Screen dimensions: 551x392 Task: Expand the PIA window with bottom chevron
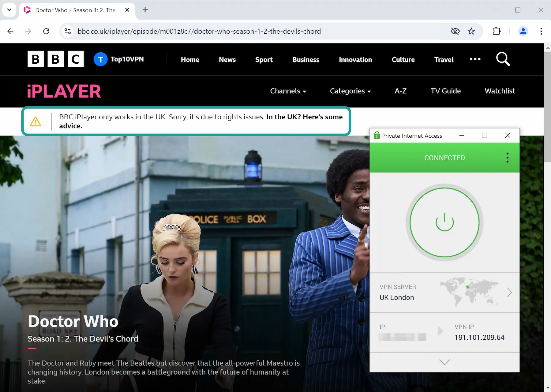444,362
